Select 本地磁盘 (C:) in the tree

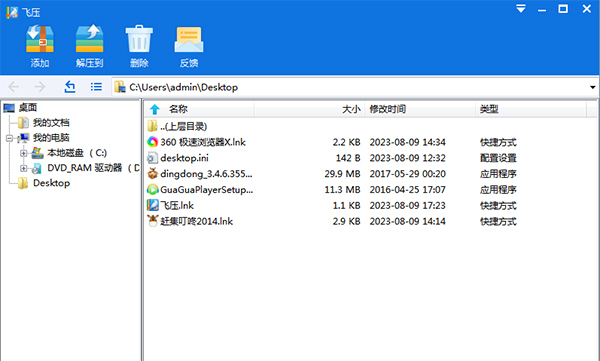tap(77, 153)
